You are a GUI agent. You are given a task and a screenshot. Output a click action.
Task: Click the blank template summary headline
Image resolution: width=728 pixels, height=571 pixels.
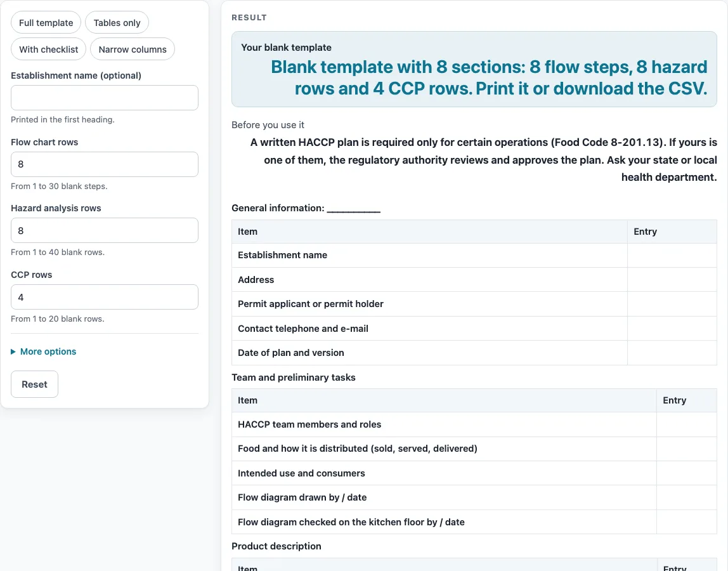(x=489, y=77)
